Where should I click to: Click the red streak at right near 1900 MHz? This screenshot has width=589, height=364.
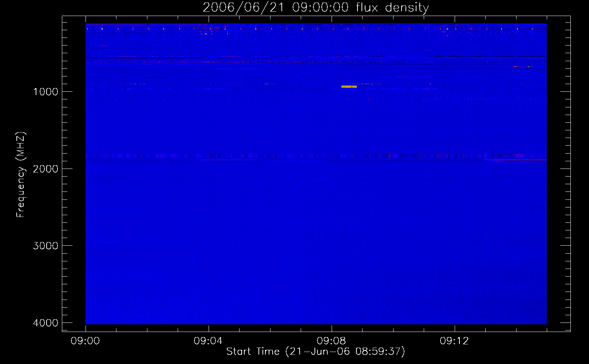point(516,160)
